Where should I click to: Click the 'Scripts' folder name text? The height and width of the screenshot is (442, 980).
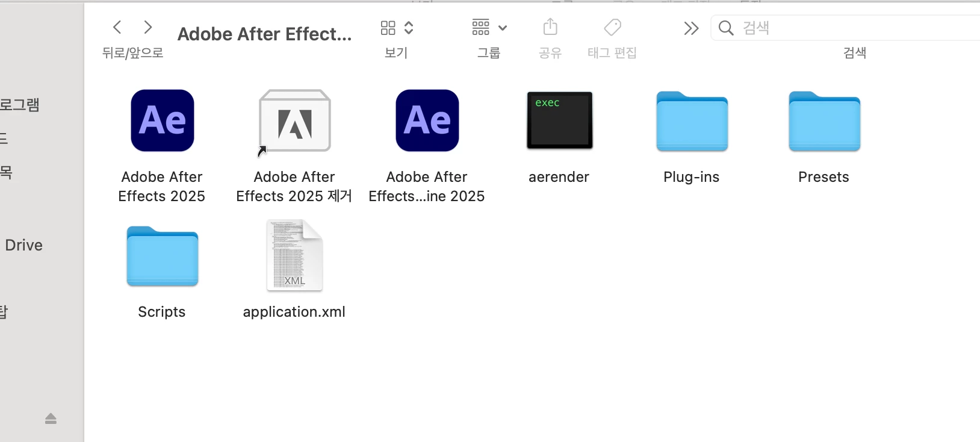point(162,312)
